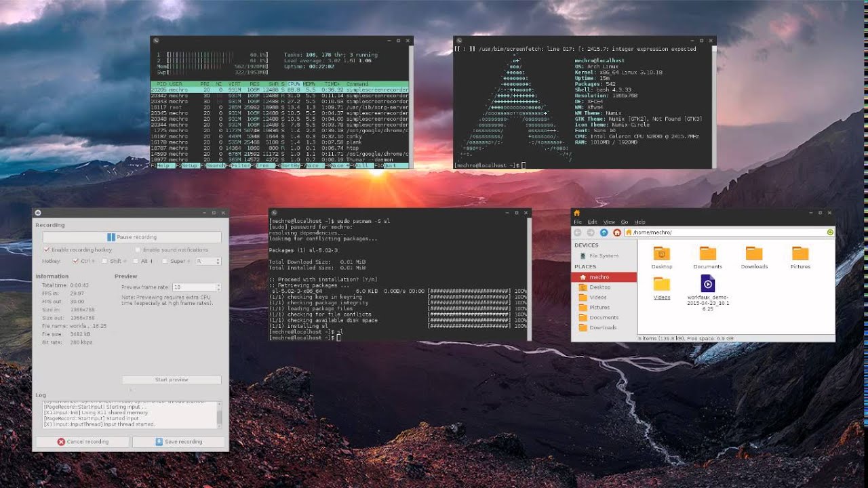The image size is (868, 488).
Task: Click the Save recording button
Action: point(179,441)
